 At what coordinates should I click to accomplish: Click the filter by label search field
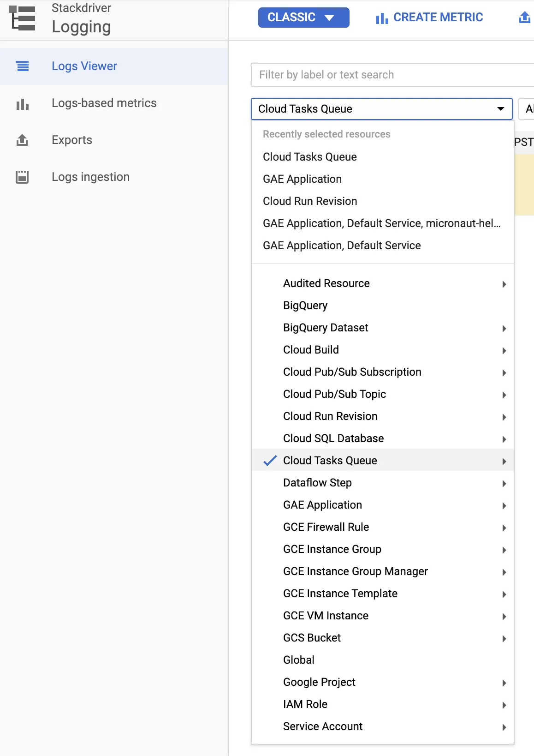click(392, 75)
